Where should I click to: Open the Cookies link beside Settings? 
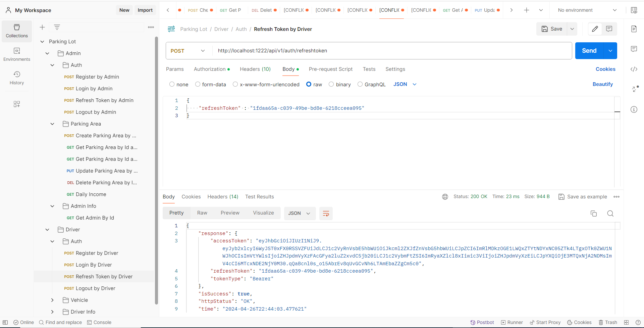click(x=605, y=69)
